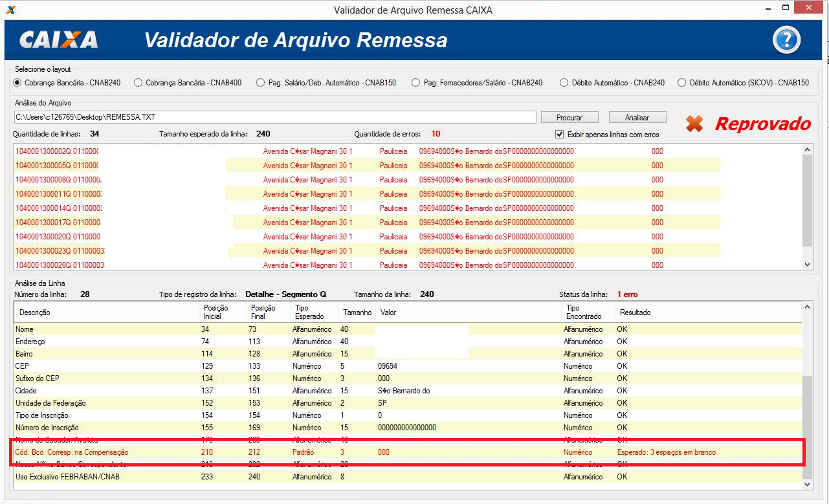Click the Tamanho column header
Image resolution: width=829 pixels, height=504 pixels.
tap(357, 312)
